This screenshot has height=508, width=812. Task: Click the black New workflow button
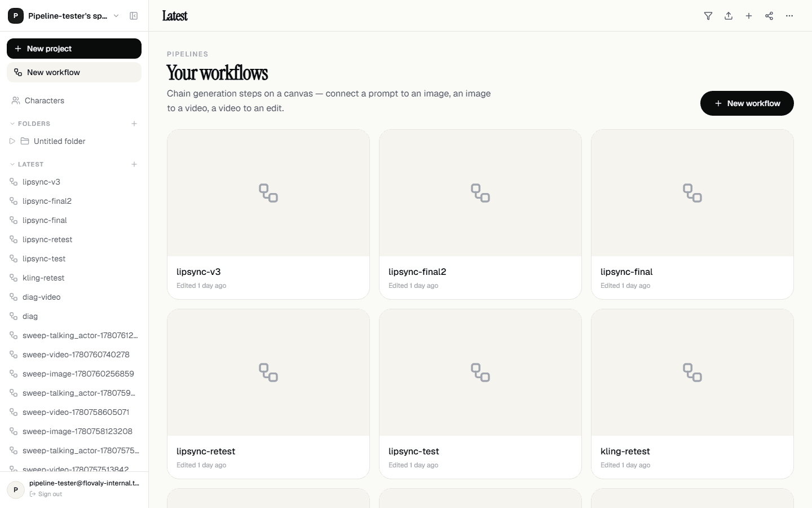pyautogui.click(x=747, y=103)
